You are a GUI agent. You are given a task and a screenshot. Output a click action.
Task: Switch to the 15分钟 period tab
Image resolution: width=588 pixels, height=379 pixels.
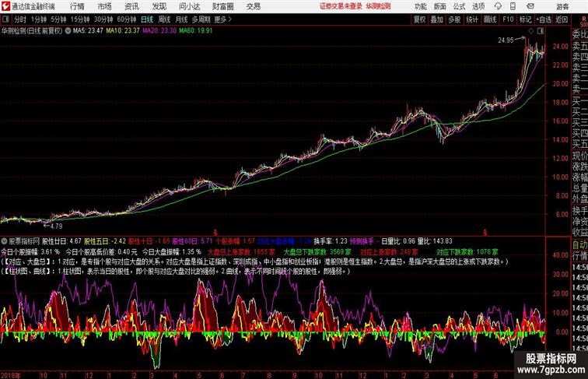pyautogui.click(x=80, y=19)
